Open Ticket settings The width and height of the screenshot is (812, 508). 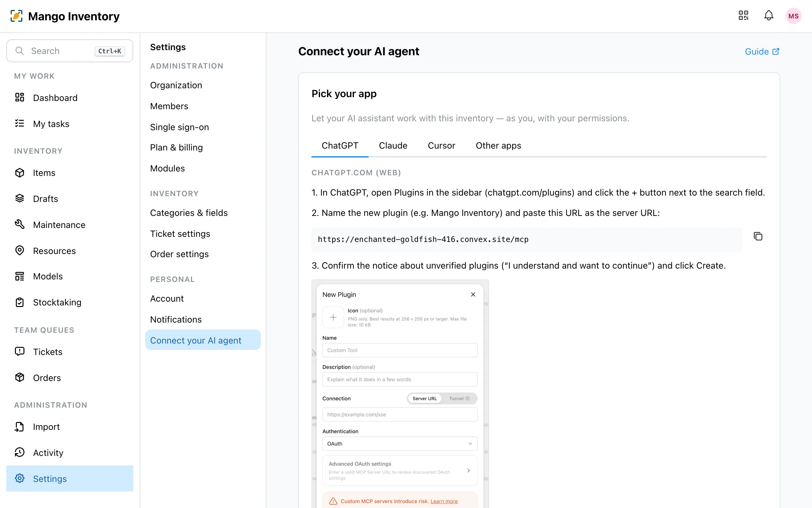(180, 234)
